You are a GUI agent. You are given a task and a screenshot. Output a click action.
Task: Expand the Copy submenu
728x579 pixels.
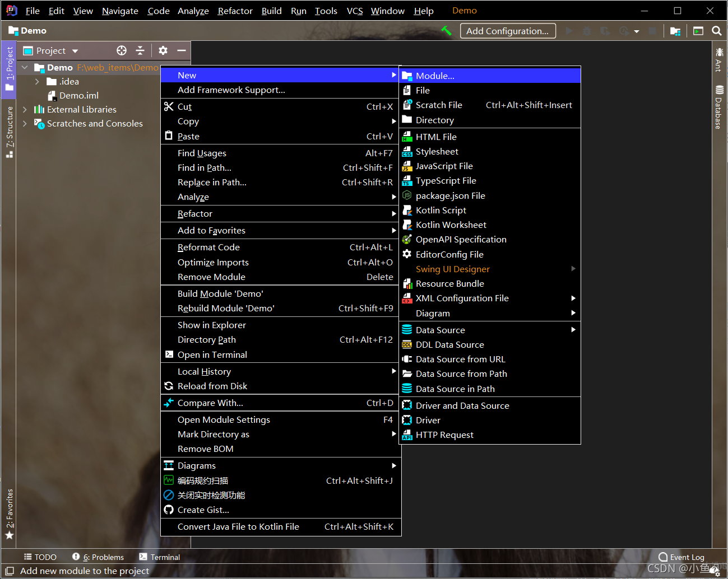coord(280,121)
